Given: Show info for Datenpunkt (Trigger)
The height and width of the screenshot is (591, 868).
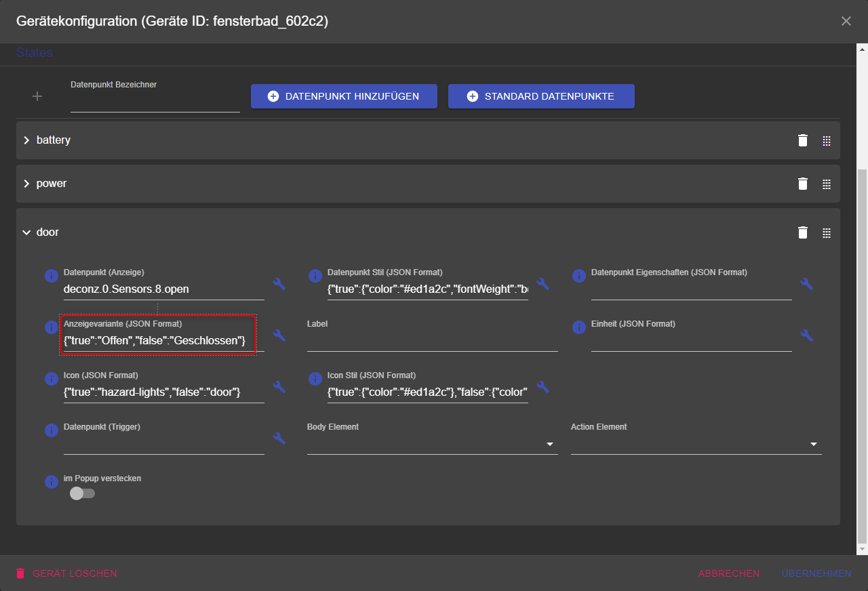Looking at the screenshot, I should 51,430.
